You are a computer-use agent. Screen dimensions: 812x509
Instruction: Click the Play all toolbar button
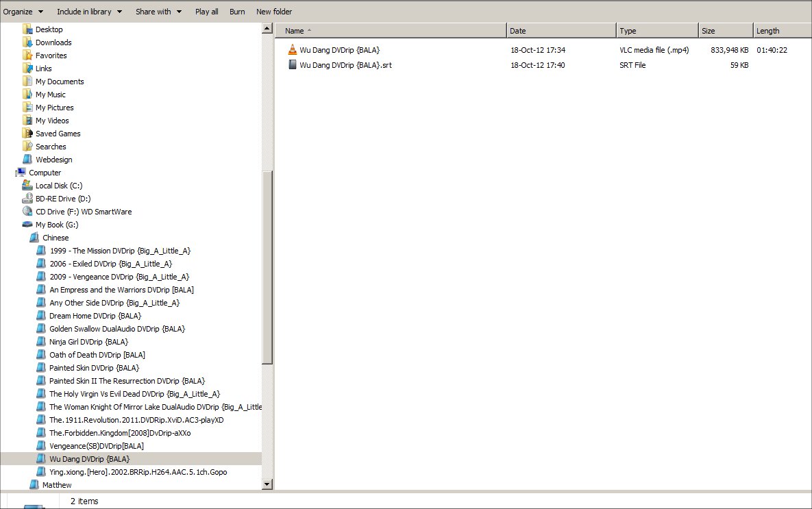click(207, 12)
